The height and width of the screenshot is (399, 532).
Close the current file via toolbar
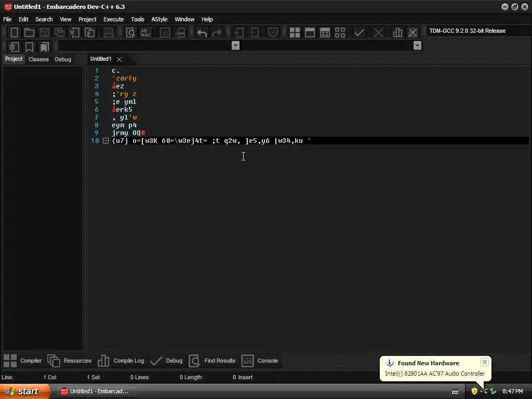tap(74, 33)
